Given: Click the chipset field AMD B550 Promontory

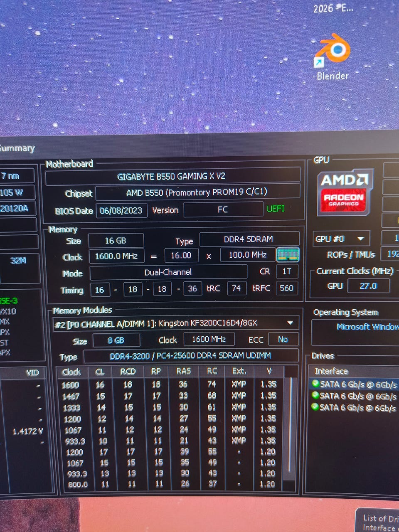Looking at the screenshot, I should (197, 192).
